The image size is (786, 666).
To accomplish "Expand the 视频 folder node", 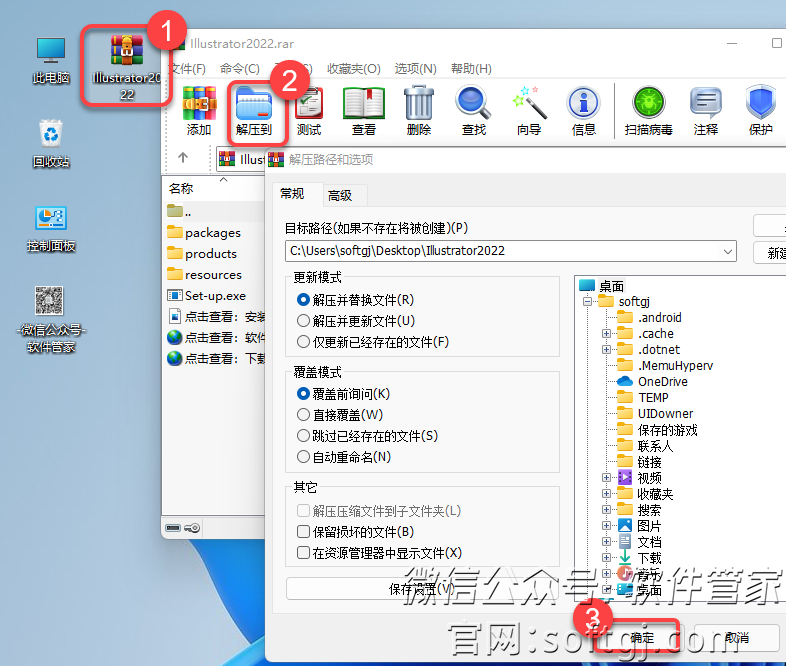I will point(607,478).
